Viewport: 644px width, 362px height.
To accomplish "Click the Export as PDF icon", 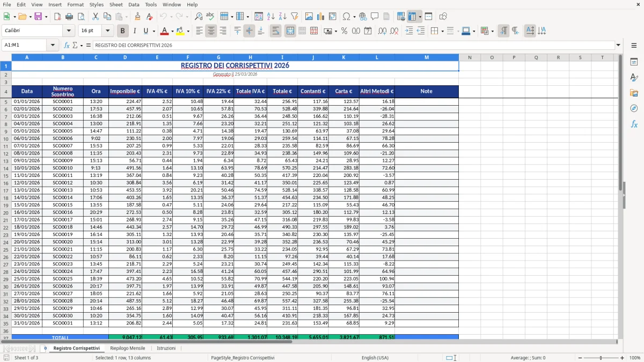I will click(57, 17).
